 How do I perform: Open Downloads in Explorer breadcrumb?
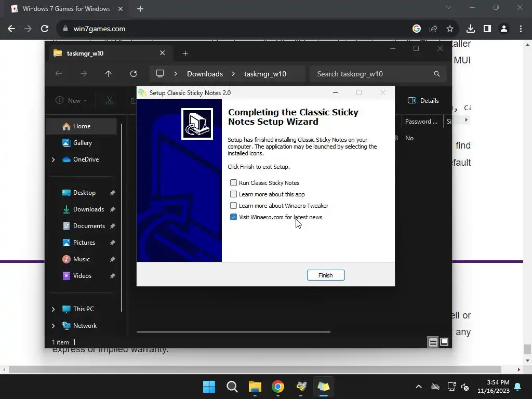click(205, 74)
